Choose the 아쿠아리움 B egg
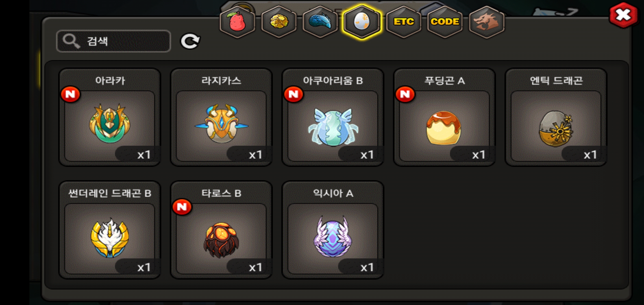This screenshot has width=644, height=305. (333, 117)
